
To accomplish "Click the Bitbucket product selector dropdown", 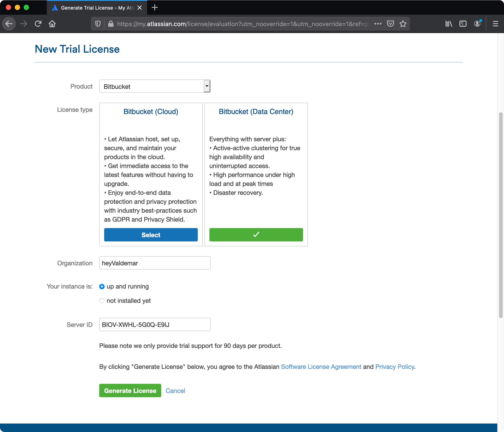I will pos(155,86).
